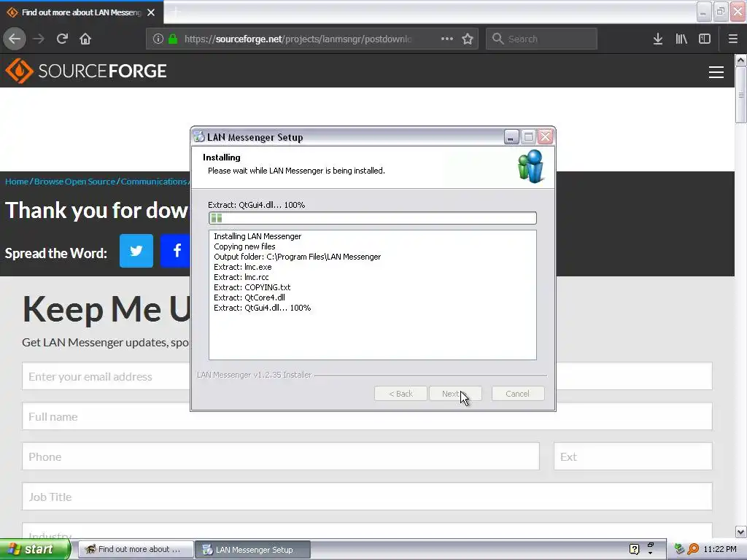
Task: Click the page scrollbar up arrow
Action: 741,61
